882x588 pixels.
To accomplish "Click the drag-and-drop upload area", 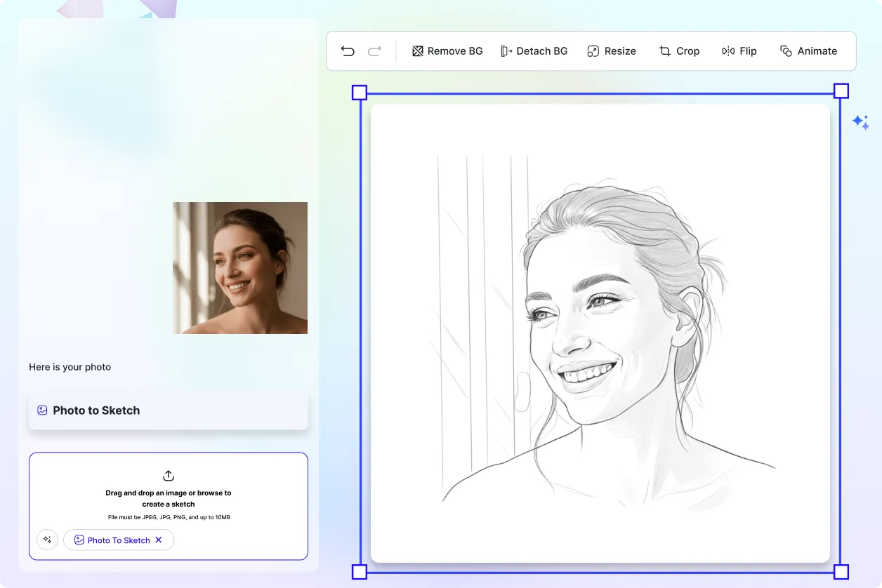I will pyautogui.click(x=168, y=505).
